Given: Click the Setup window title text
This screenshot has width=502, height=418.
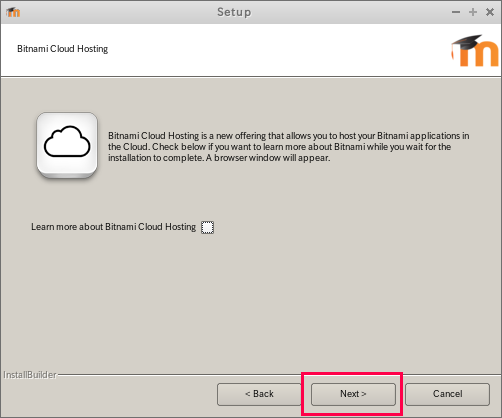Looking at the screenshot, I should tap(234, 12).
